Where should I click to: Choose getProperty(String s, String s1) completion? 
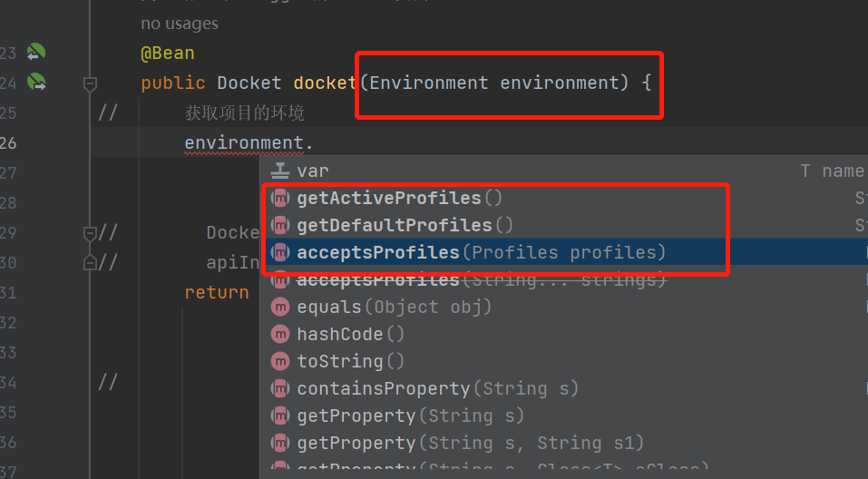(x=563, y=443)
